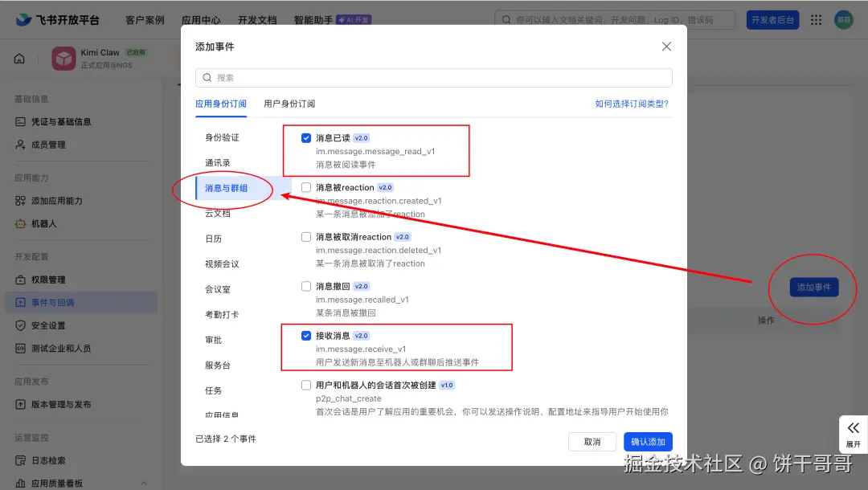868x490 pixels.
Task: Click the 机器人 robot icon
Action: [20, 223]
